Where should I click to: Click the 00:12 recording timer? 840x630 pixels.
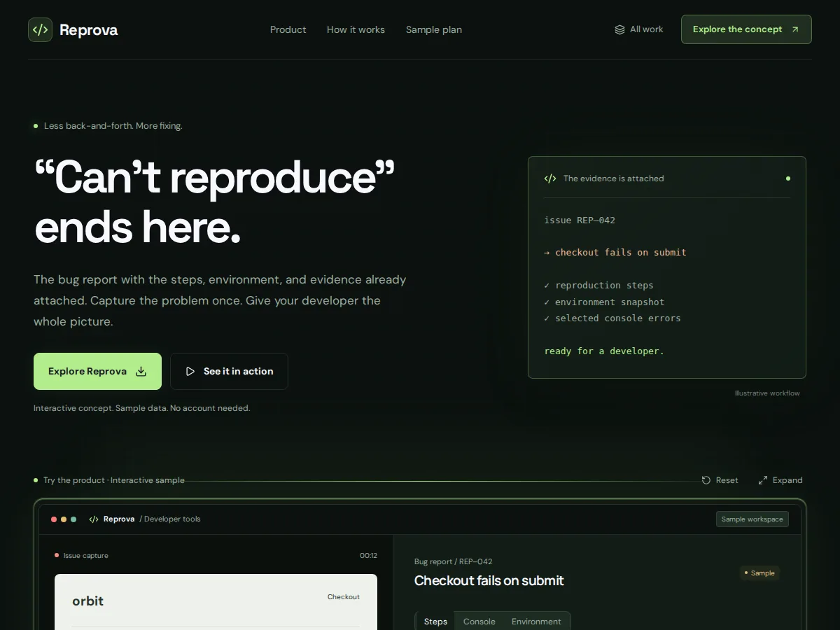(368, 556)
